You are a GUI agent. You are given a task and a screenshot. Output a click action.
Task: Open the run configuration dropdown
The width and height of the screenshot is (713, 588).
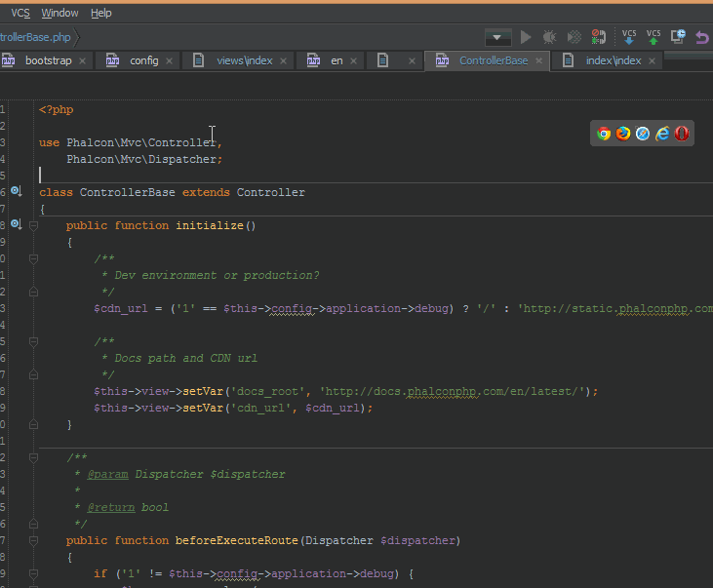pos(498,37)
